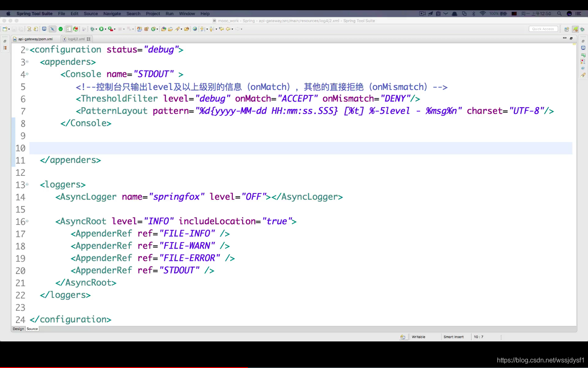The image size is (588, 368).
Task: Click the Spotlight search icon in menu bar
Action: click(559, 13)
